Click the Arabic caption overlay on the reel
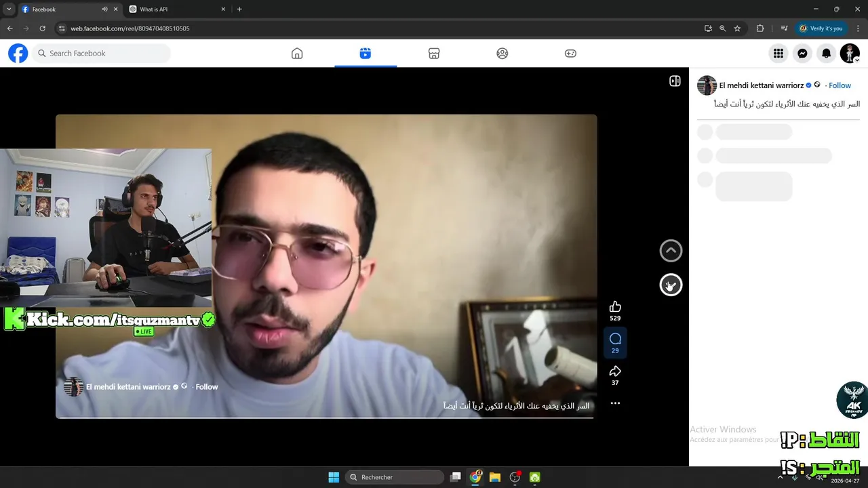Viewport: 868px width, 488px height. point(516,406)
